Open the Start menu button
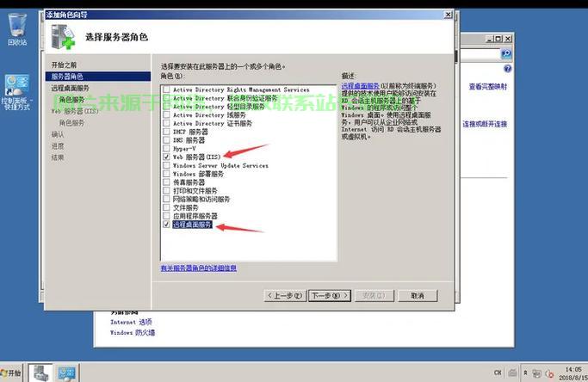 tap(11, 373)
